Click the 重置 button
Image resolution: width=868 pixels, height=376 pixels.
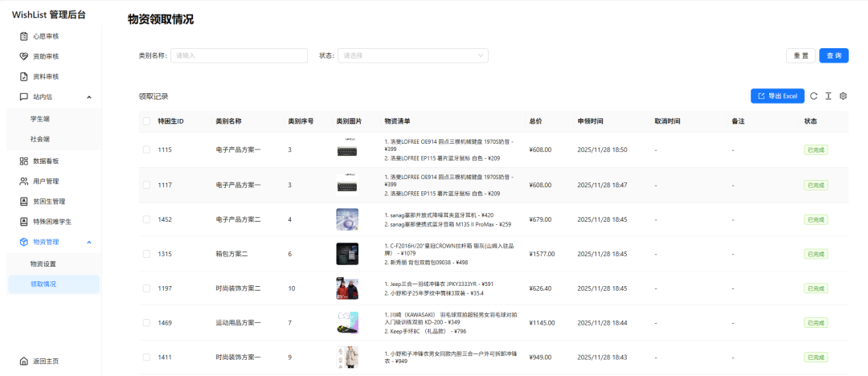point(800,55)
